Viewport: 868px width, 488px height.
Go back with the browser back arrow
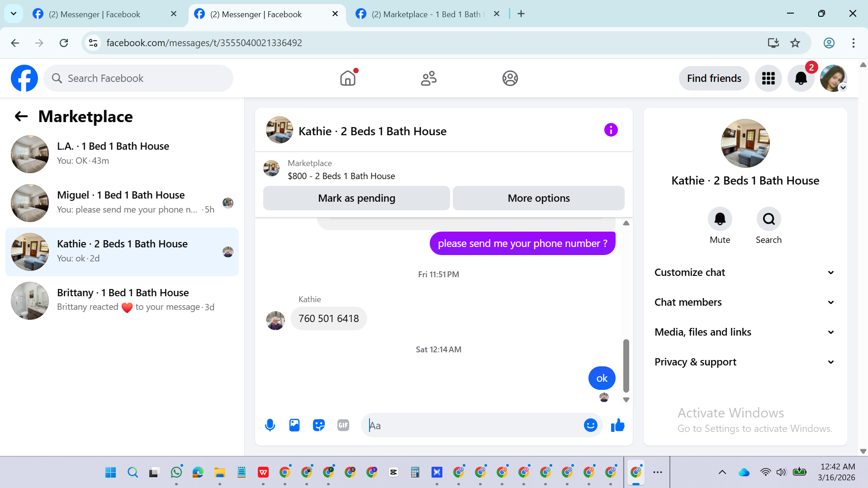point(15,43)
